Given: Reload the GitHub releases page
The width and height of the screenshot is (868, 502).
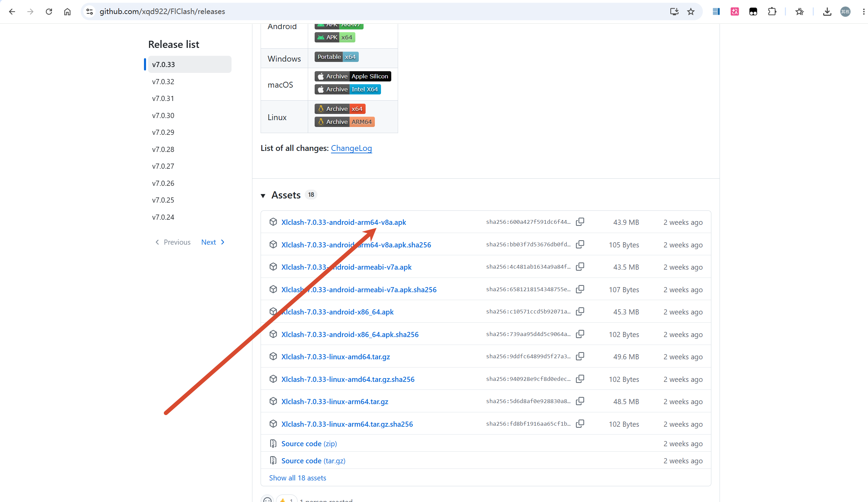Looking at the screenshot, I should (49, 11).
